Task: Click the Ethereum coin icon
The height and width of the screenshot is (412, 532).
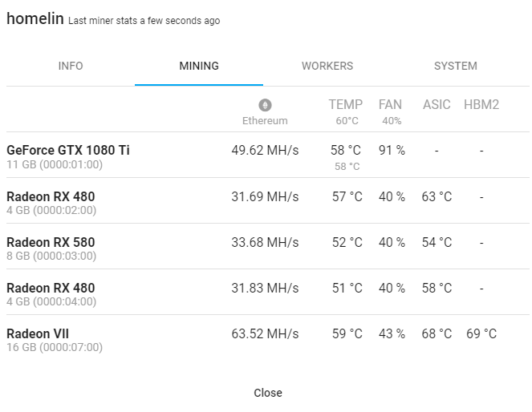Action: 265,105
